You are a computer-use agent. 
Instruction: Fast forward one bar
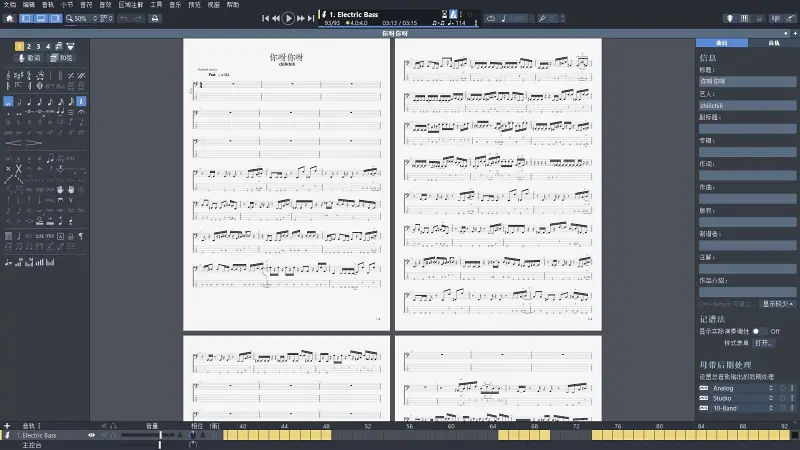coord(301,18)
